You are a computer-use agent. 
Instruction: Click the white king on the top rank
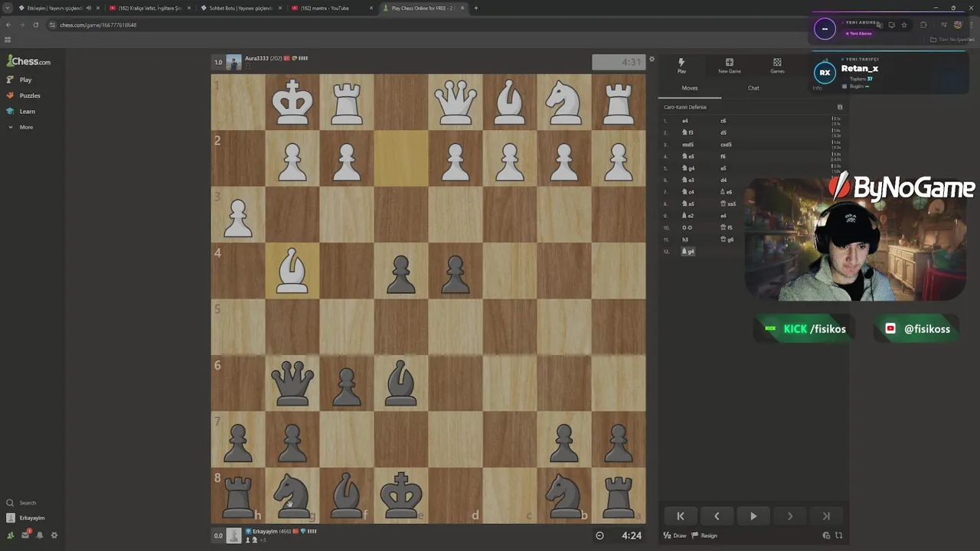pos(292,102)
